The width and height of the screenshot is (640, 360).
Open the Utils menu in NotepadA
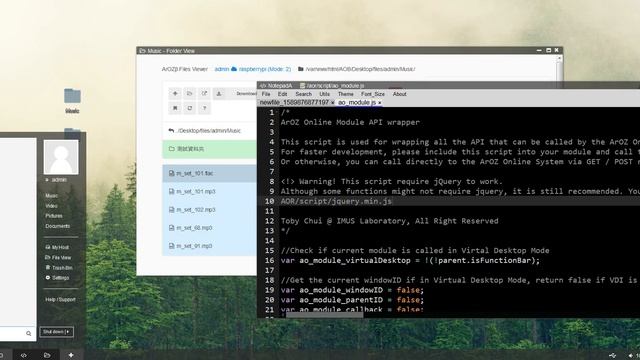point(324,94)
